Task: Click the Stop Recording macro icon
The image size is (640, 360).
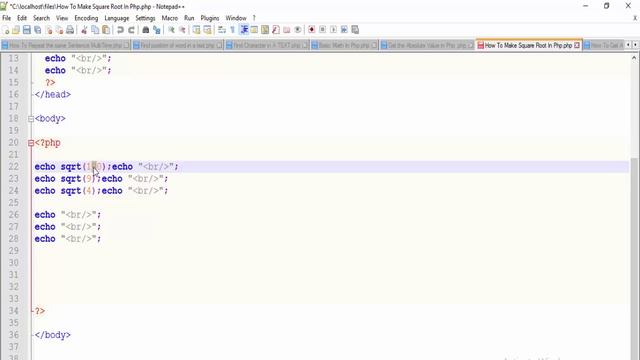Action: tap(322, 30)
